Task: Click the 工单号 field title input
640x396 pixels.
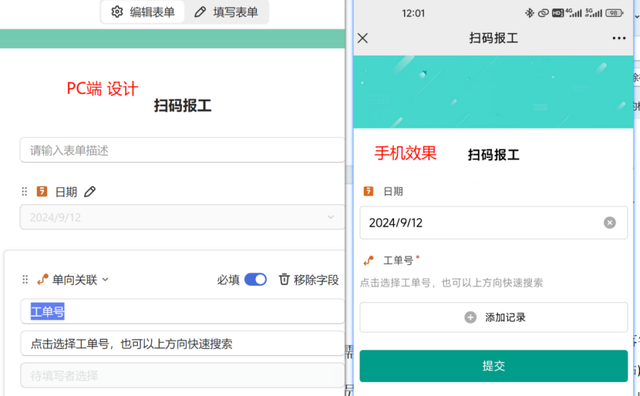Action: pyautogui.click(x=182, y=311)
